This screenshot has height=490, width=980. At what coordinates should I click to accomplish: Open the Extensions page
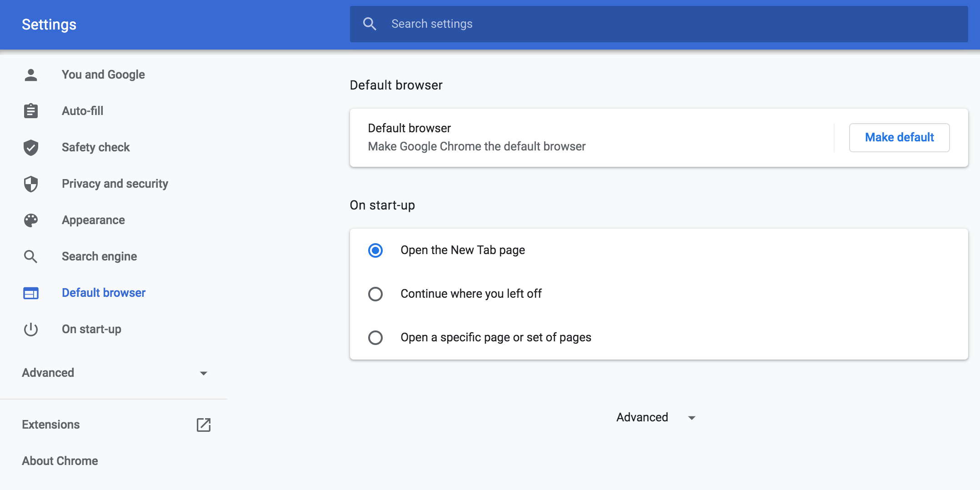pos(50,425)
